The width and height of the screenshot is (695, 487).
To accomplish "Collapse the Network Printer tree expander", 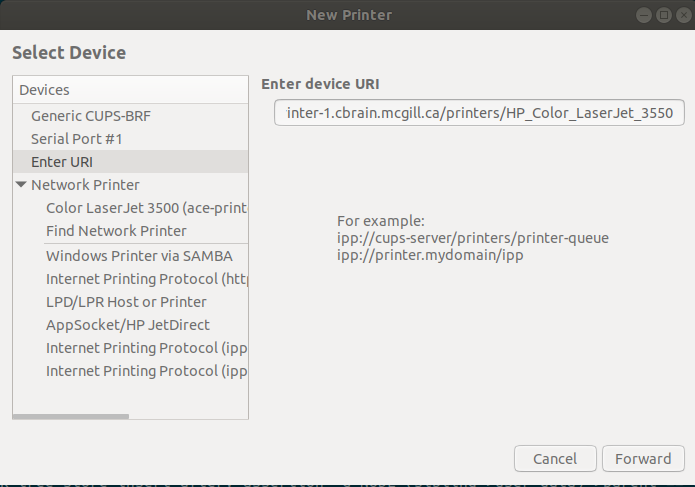I will (21, 185).
